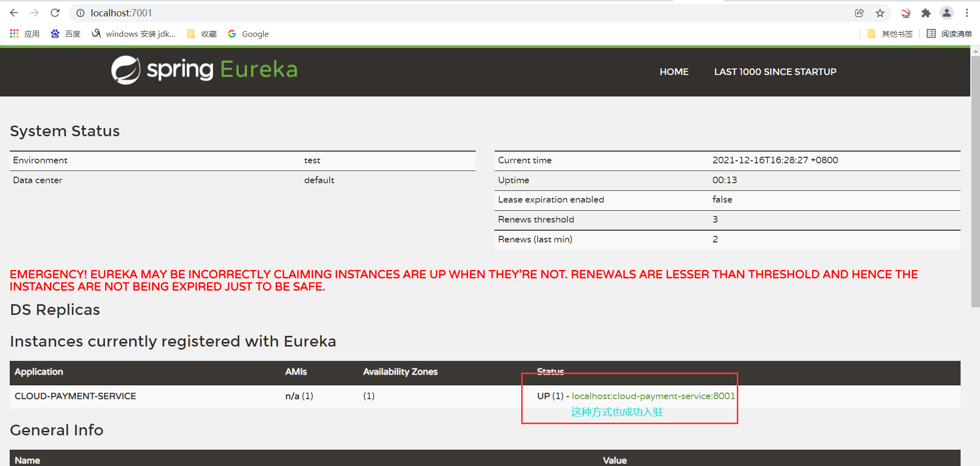Open the Google bookmark
Image resolution: width=980 pixels, height=466 pixels.
[x=248, y=33]
